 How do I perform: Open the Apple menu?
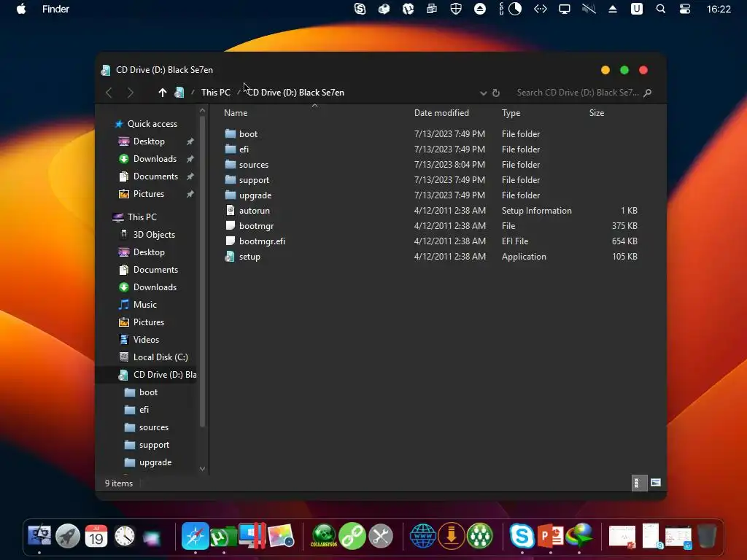[21, 9]
